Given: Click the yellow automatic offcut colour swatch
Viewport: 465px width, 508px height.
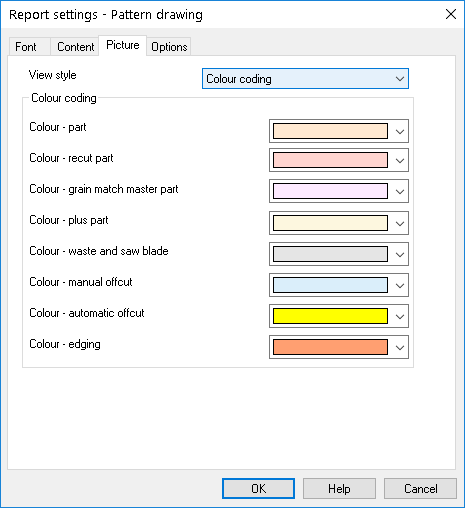Looking at the screenshot, I should [330, 316].
